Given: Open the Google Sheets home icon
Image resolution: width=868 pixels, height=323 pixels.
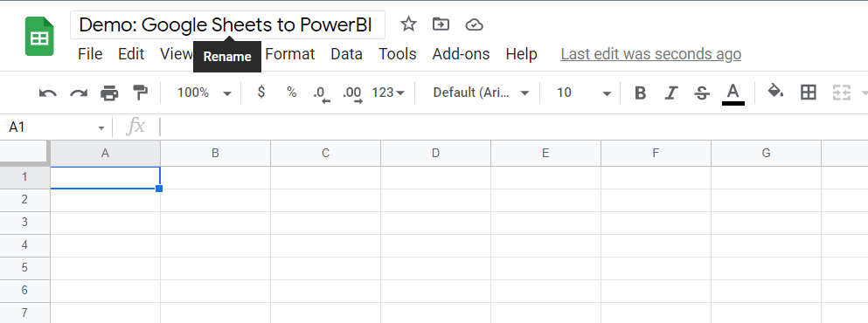Looking at the screenshot, I should pyautogui.click(x=39, y=37).
